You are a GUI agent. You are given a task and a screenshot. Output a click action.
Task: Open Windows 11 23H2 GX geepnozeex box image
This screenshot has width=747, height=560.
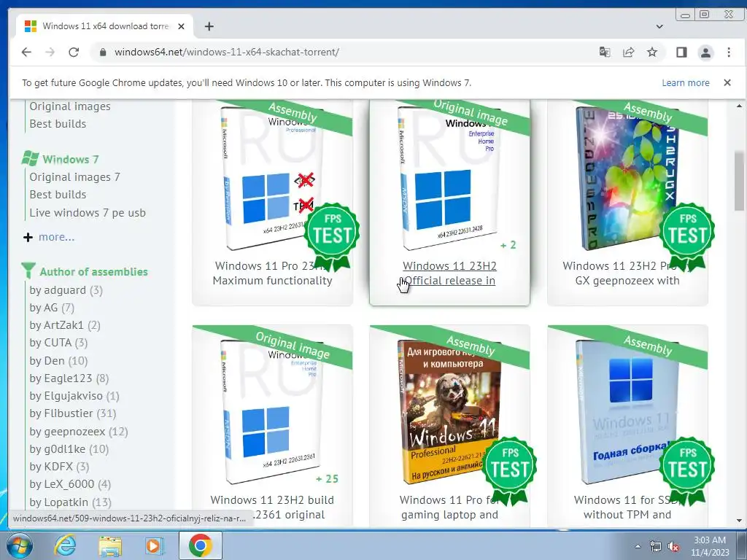(627, 179)
